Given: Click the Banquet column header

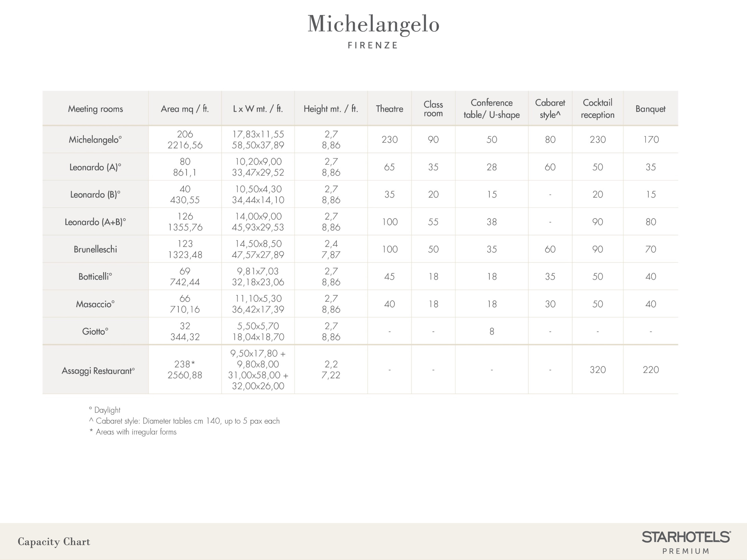Looking at the screenshot, I should [x=650, y=109].
